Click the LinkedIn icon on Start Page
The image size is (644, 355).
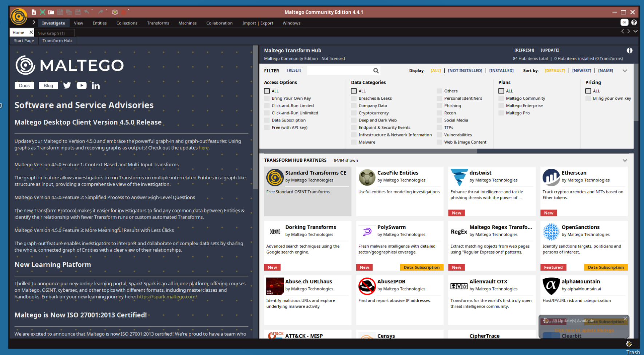click(x=96, y=86)
